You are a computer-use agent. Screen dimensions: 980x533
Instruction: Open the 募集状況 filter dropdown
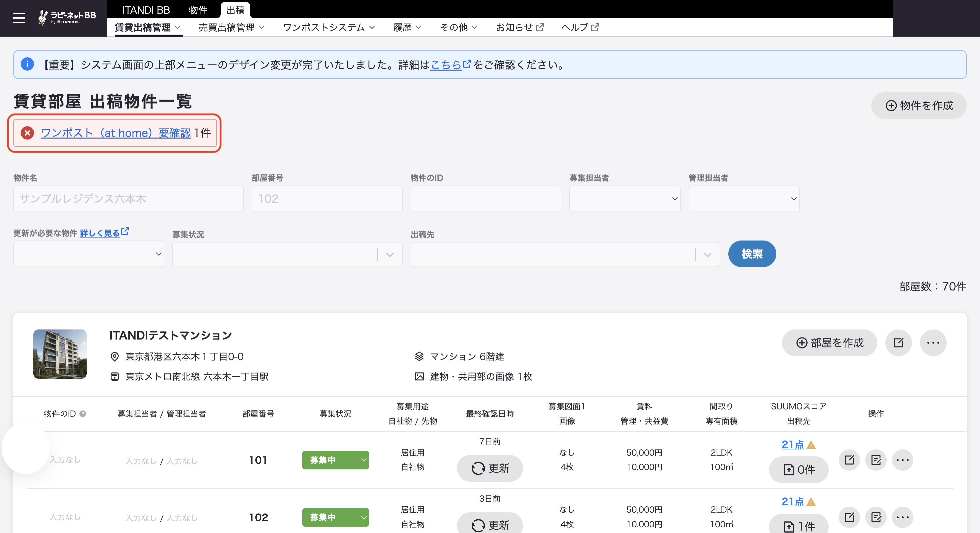pos(287,254)
